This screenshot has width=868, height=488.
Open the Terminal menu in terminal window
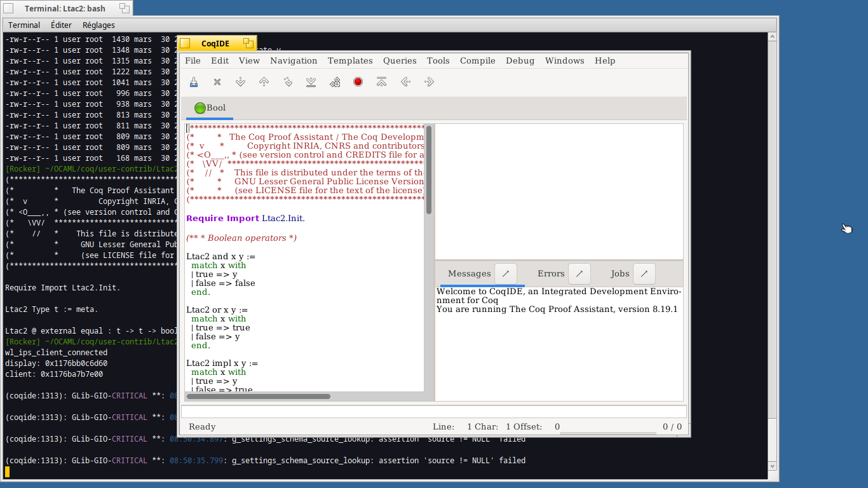24,25
